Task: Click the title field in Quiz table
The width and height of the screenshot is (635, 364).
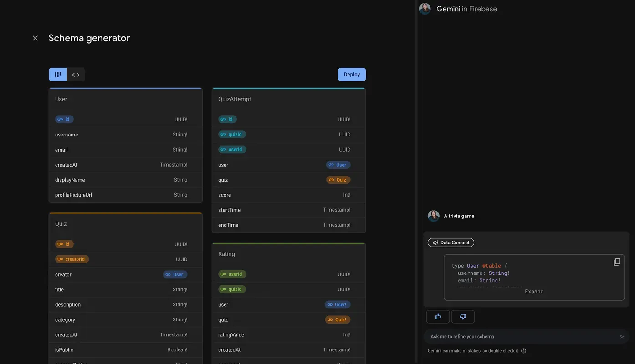Action: 125,289
